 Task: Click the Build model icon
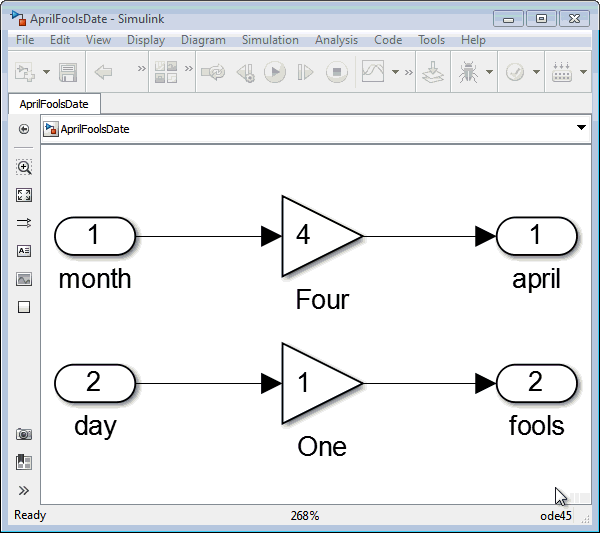432,73
